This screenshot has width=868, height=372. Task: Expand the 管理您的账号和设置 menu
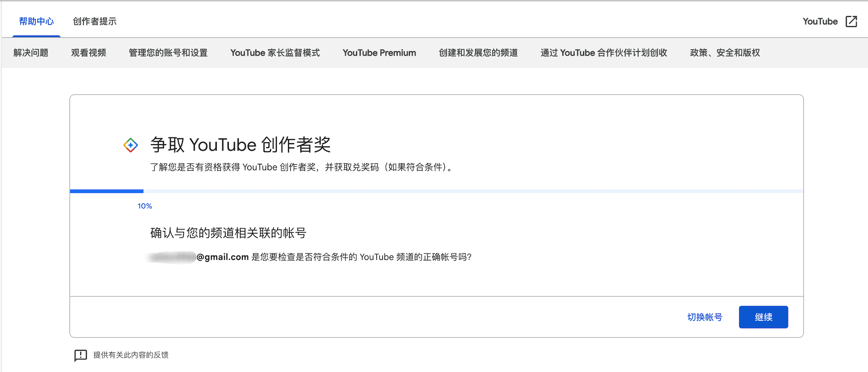(x=168, y=53)
